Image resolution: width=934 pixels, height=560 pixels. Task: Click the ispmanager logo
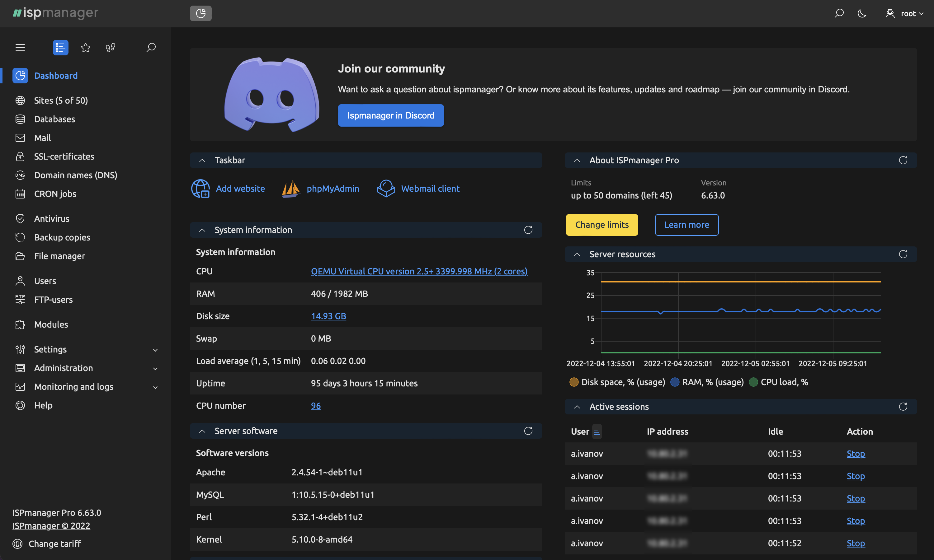55,13
